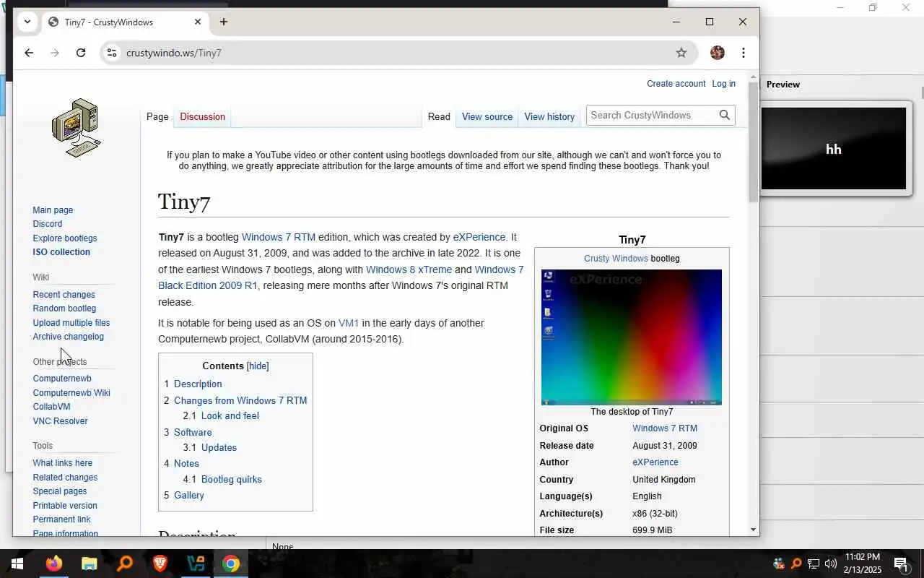Open the Windows 8 xTreme article link
Image resolution: width=924 pixels, height=578 pixels.
409,269
